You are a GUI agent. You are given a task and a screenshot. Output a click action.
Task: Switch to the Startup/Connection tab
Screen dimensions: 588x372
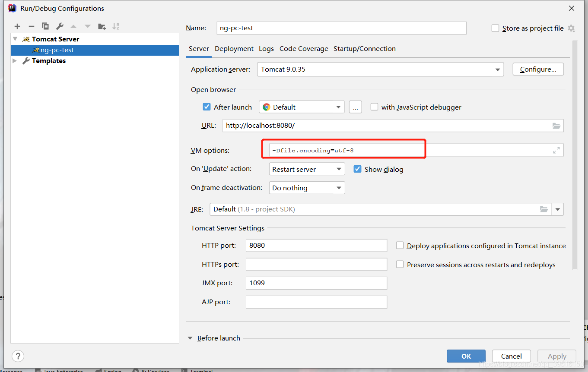pos(365,49)
